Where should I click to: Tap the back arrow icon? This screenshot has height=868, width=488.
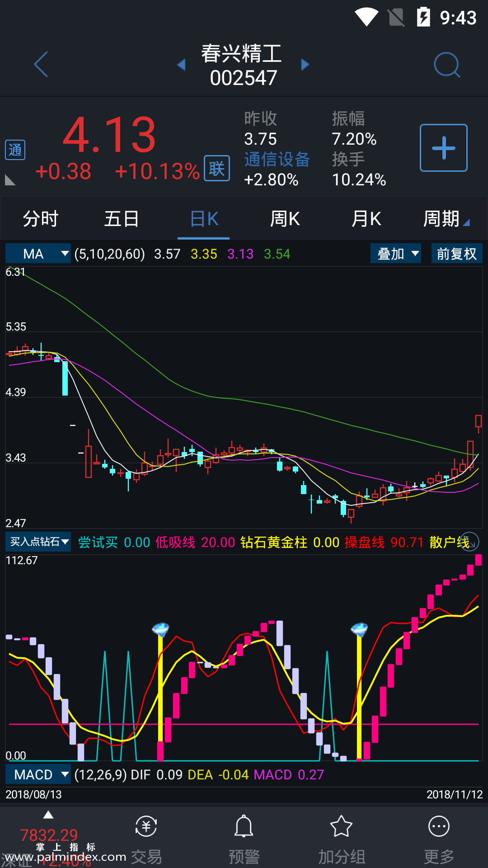pyautogui.click(x=41, y=64)
